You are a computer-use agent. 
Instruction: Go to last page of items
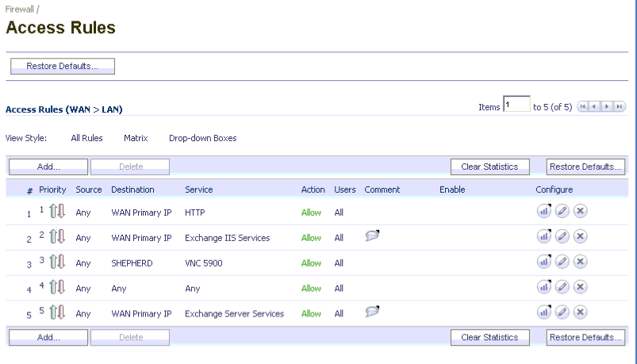click(x=619, y=106)
